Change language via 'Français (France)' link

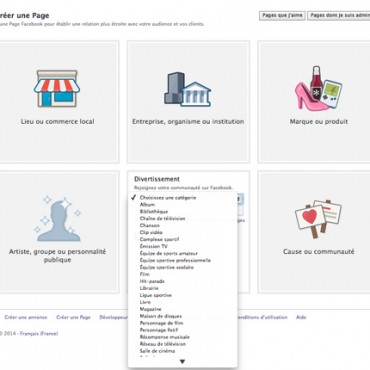click(39, 334)
